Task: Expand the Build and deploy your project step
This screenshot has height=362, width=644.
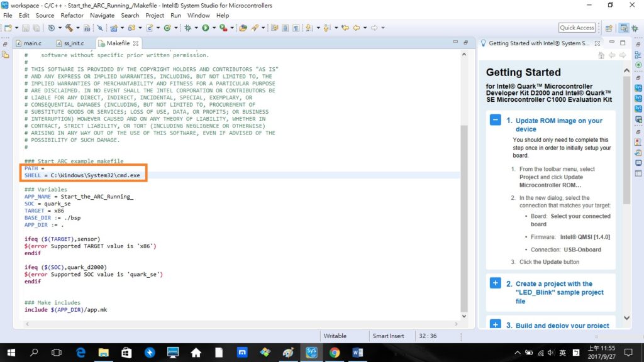Action: [x=496, y=325]
